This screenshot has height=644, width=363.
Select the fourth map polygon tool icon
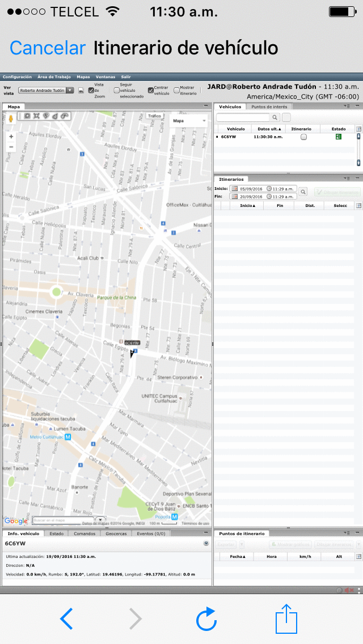click(54, 116)
